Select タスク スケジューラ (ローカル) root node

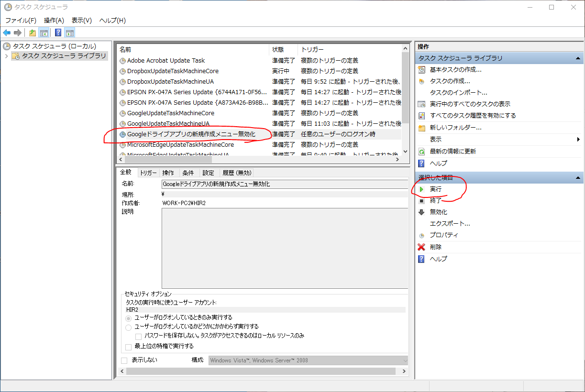pos(54,46)
